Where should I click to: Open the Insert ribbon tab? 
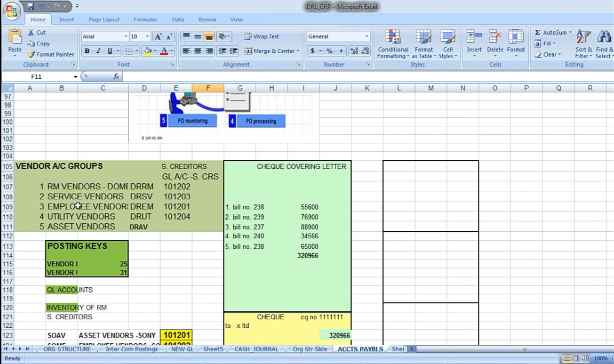(x=67, y=20)
